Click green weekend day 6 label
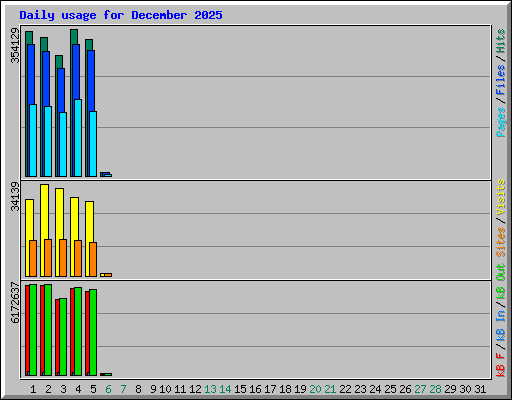This screenshot has height=400, width=512. click(108, 389)
